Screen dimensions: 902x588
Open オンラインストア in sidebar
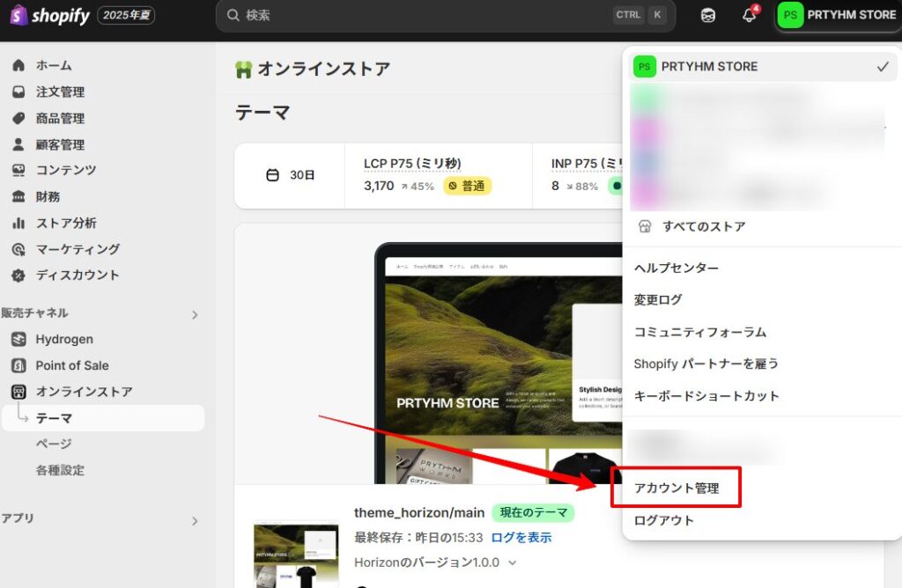pyautogui.click(x=84, y=392)
